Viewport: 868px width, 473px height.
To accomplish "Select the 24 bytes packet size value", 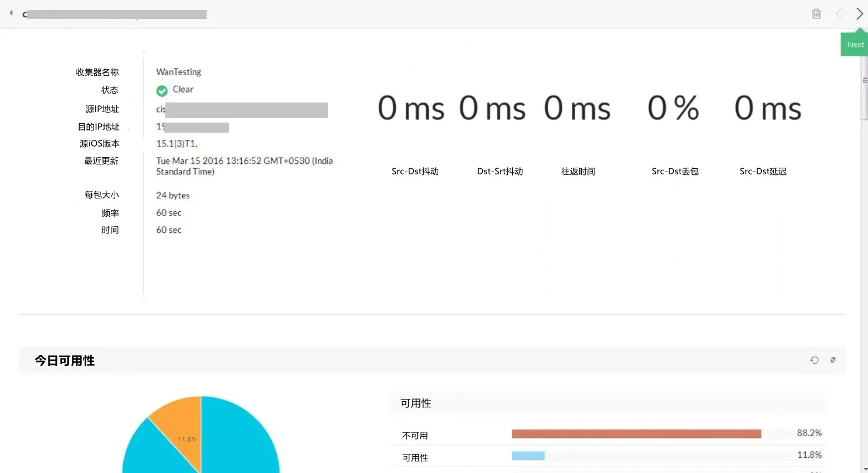I will click(x=173, y=196).
